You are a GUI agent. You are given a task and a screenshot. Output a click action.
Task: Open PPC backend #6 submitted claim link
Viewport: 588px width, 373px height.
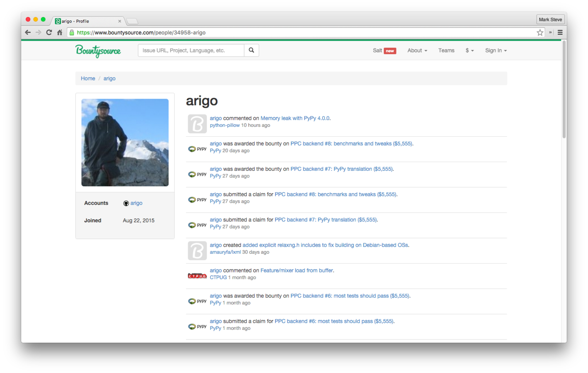(x=334, y=321)
